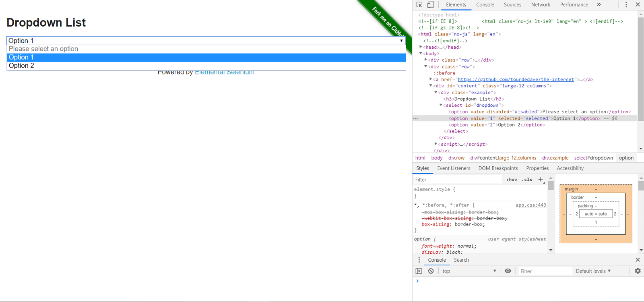The image size is (644, 302).
Task: Open the app.css:443 source link
Action: point(531,205)
